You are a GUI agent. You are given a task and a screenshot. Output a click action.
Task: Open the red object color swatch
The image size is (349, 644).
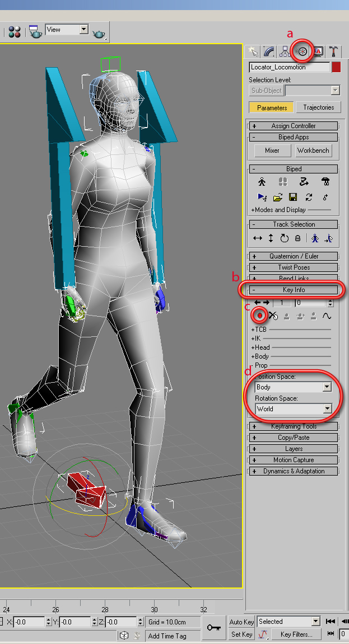click(336, 67)
